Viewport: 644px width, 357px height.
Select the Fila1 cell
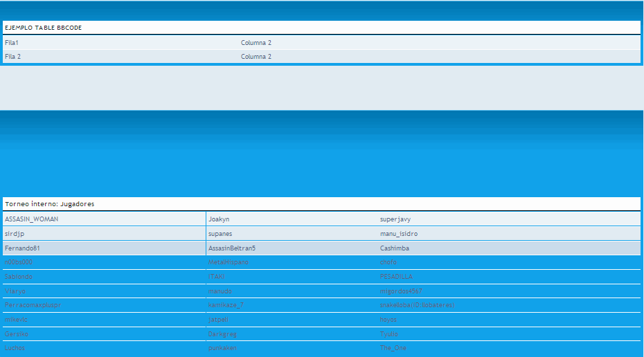pyautogui.click(x=12, y=43)
